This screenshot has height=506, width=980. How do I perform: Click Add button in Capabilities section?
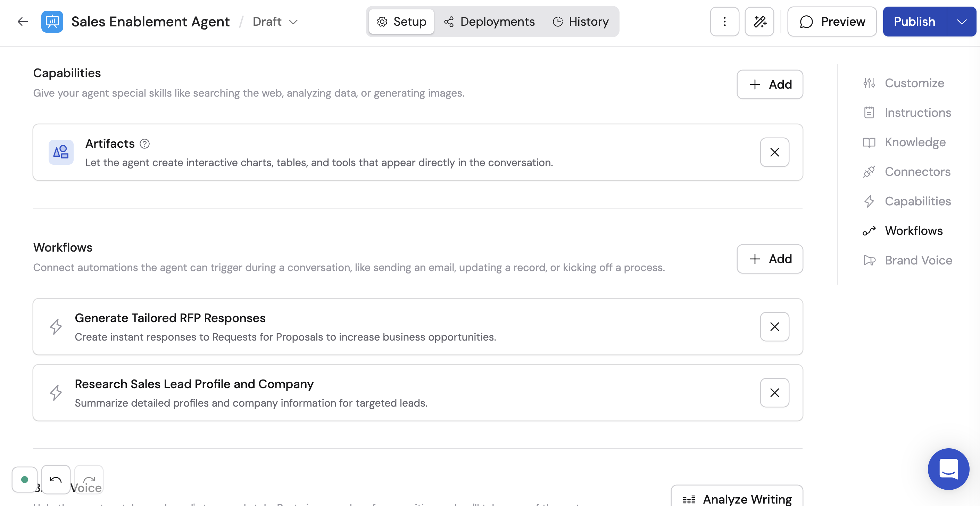(770, 84)
